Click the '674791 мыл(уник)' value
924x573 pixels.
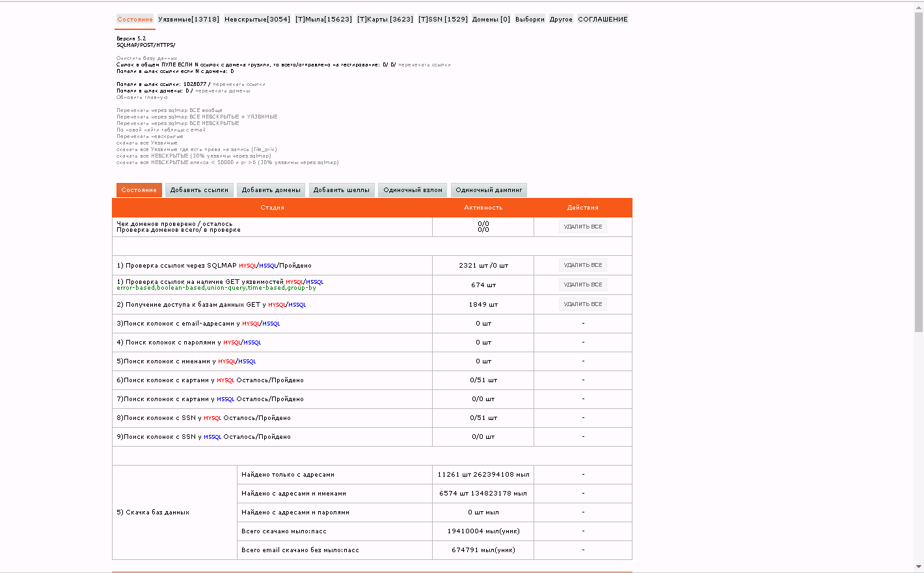click(483, 550)
